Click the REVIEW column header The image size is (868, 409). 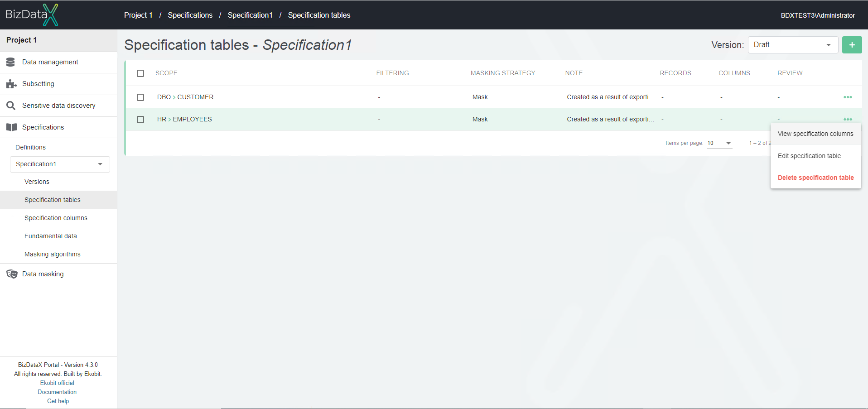click(x=790, y=73)
